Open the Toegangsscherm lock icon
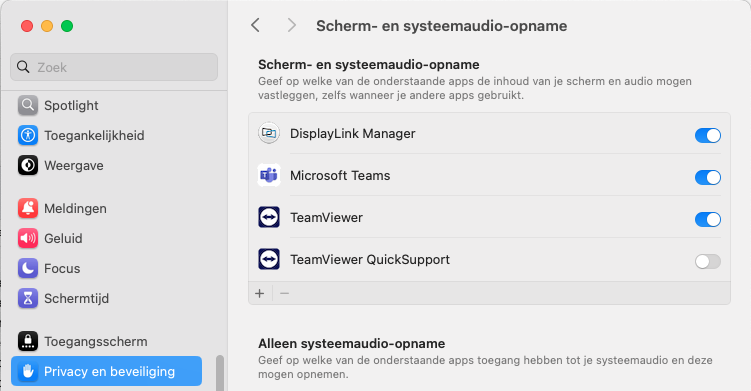Image resolution: width=751 pixels, height=391 pixels. tap(28, 341)
